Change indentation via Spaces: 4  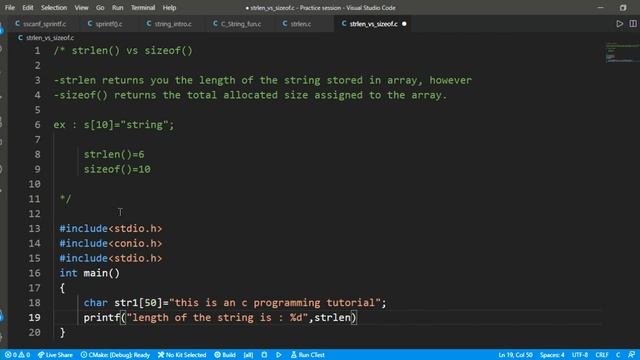(552, 355)
